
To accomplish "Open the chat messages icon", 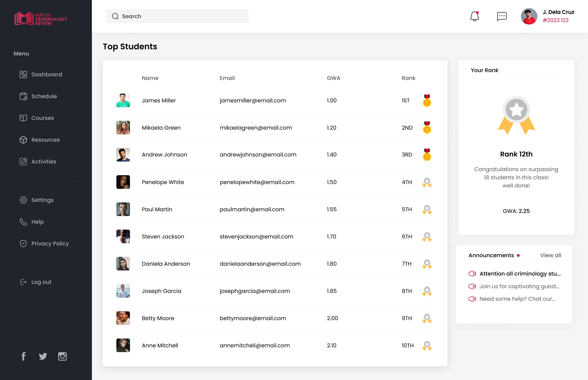I will pyautogui.click(x=501, y=16).
